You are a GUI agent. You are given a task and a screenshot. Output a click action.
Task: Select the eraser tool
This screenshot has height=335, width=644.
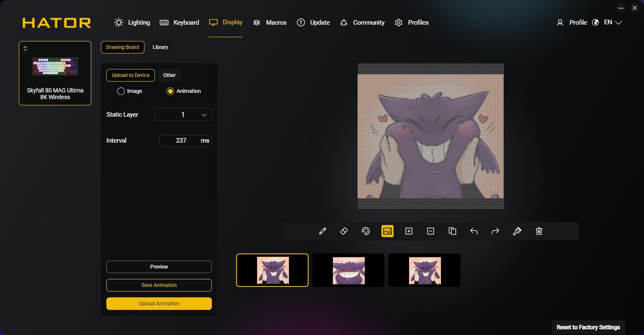344,231
